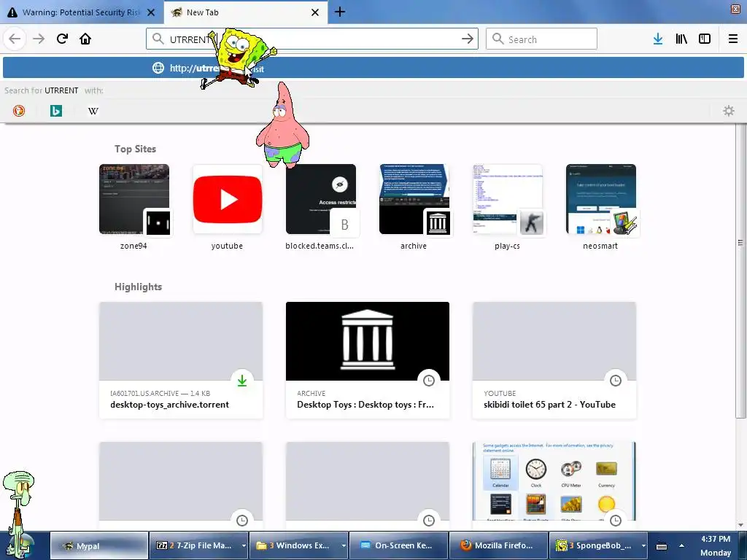Select the http://utrrent Visit suggestion
The image size is (747, 560).
pyautogui.click(x=373, y=68)
